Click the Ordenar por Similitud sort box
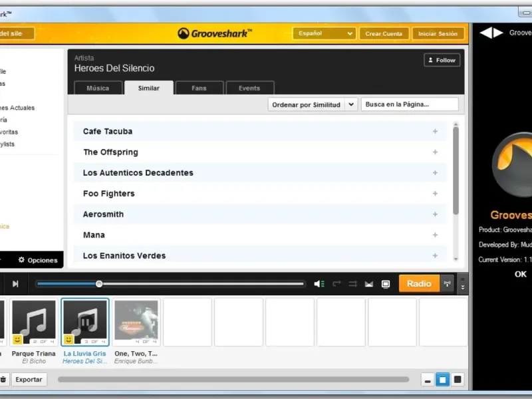Viewport: 532px width, 399px height. click(x=313, y=104)
